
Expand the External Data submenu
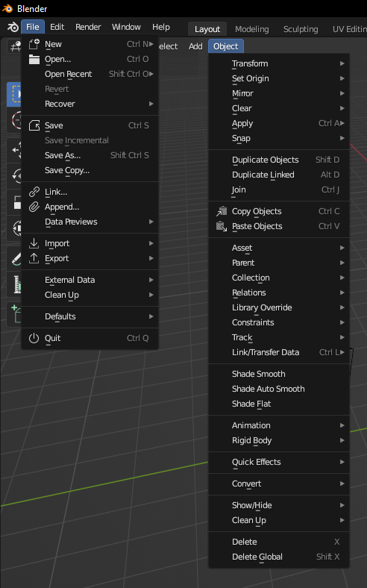tap(90, 280)
